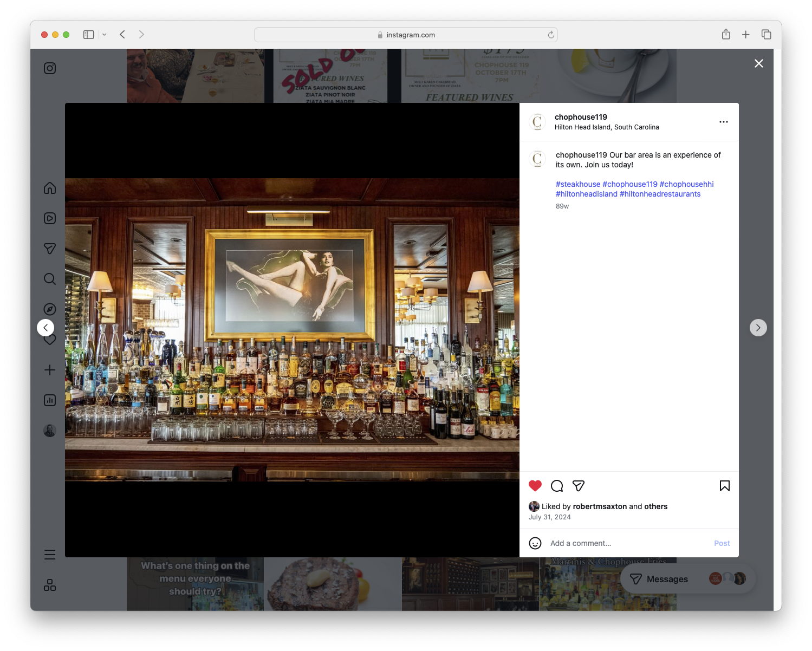Share the post via the send icon
The height and width of the screenshot is (651, 812).
579,486
